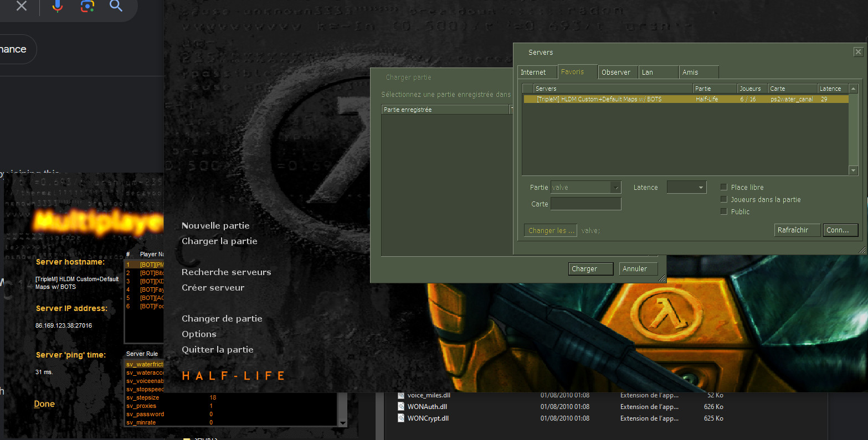The height and width of the screenshot is (440, 868).
Task: Select the sv_minrate rule row
Action: coord(230,422)
